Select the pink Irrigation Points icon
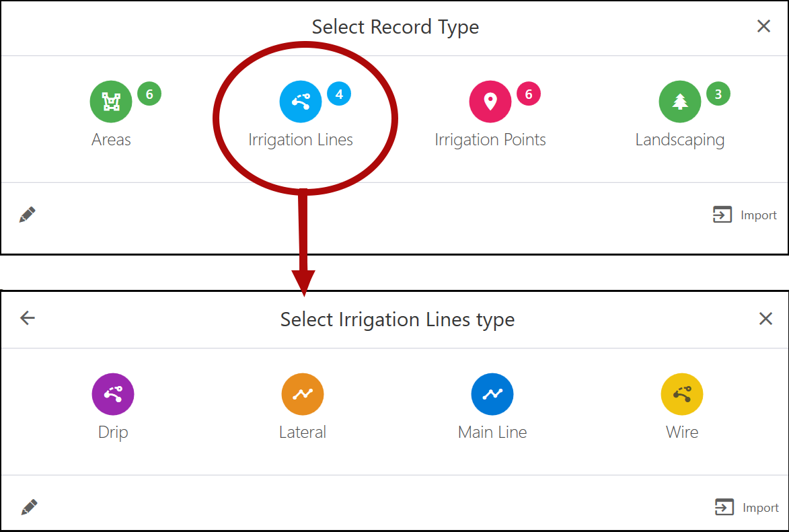This screenshot has width=789, height=532. point(490,102)
